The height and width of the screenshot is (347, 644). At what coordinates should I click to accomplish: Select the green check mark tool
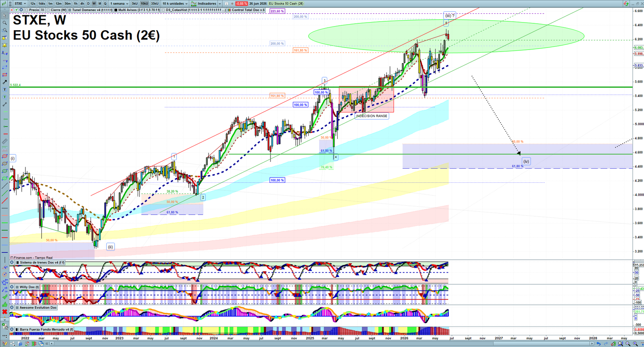(5, 297)
